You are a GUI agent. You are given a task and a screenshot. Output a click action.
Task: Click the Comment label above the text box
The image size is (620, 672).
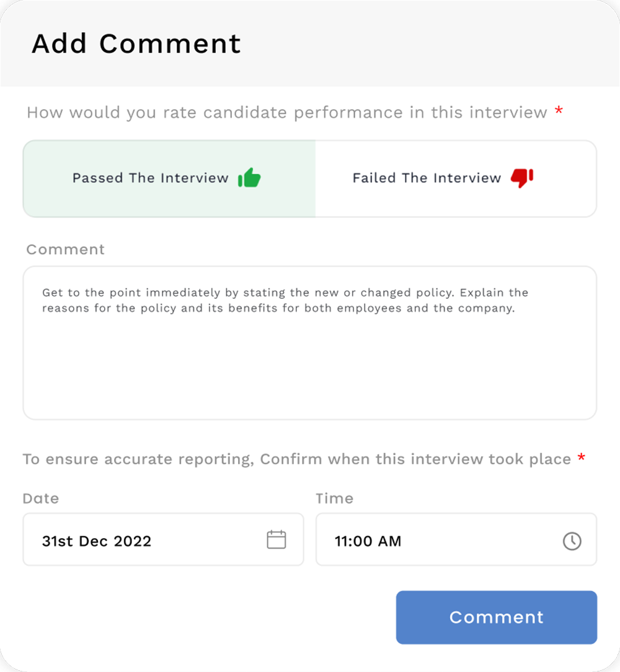[66, 249]
